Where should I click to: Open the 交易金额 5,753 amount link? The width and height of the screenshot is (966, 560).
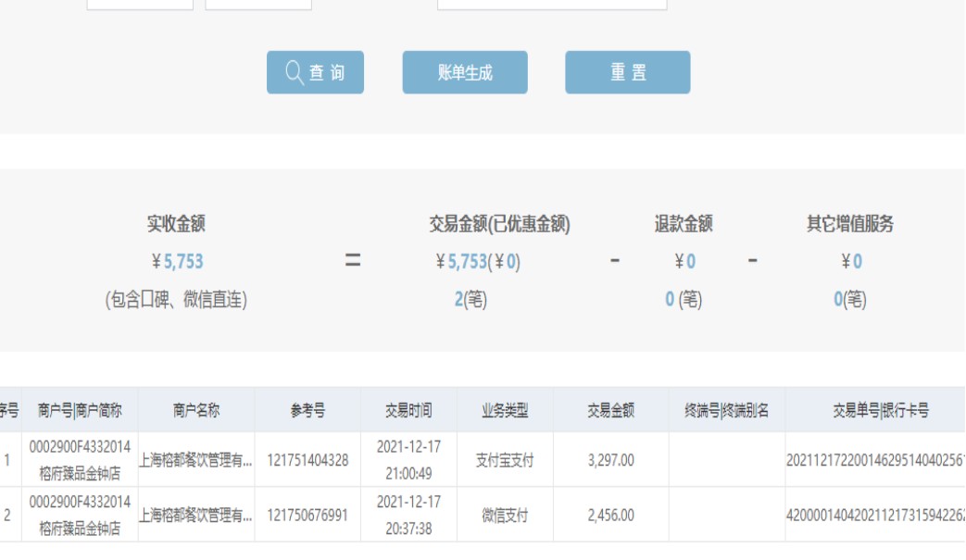(468, 262)
